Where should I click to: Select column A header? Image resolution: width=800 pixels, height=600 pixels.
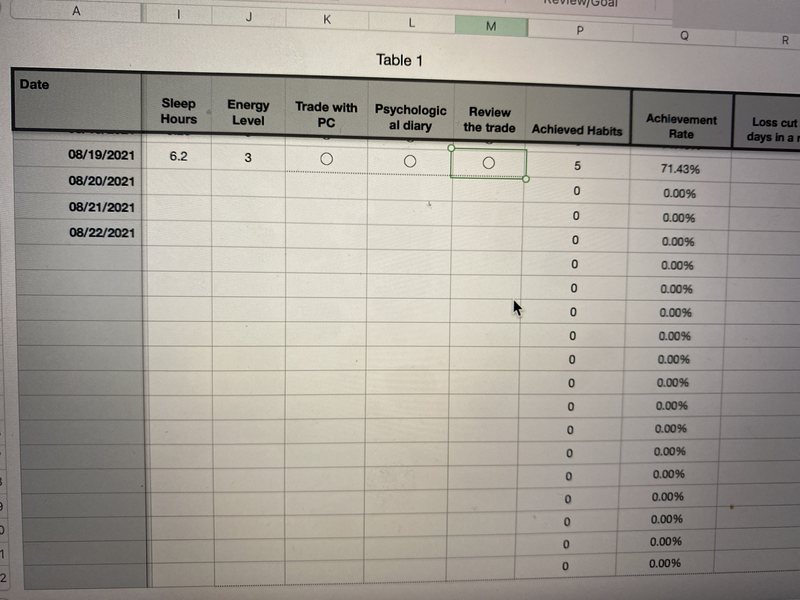pos(77,11)
